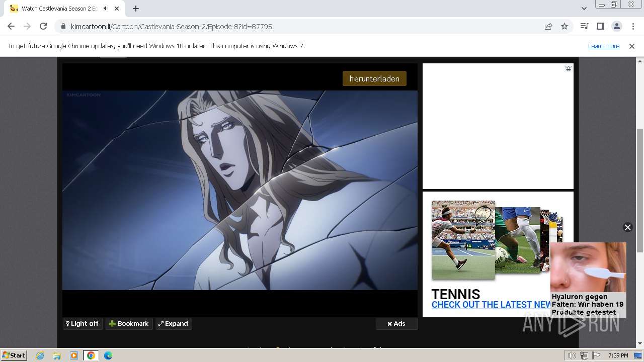
Task: Bookmark this tab with the star icon
Action: [565, 27]
